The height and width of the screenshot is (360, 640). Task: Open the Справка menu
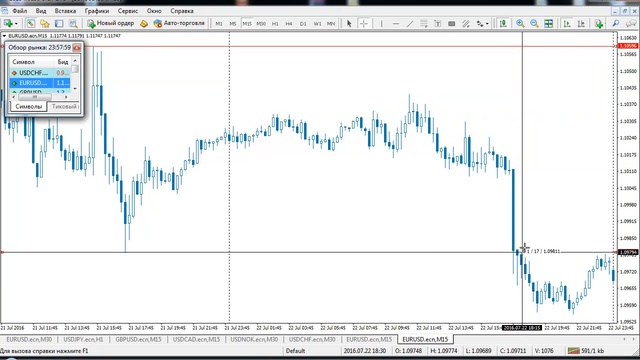(x=182, y=11)
